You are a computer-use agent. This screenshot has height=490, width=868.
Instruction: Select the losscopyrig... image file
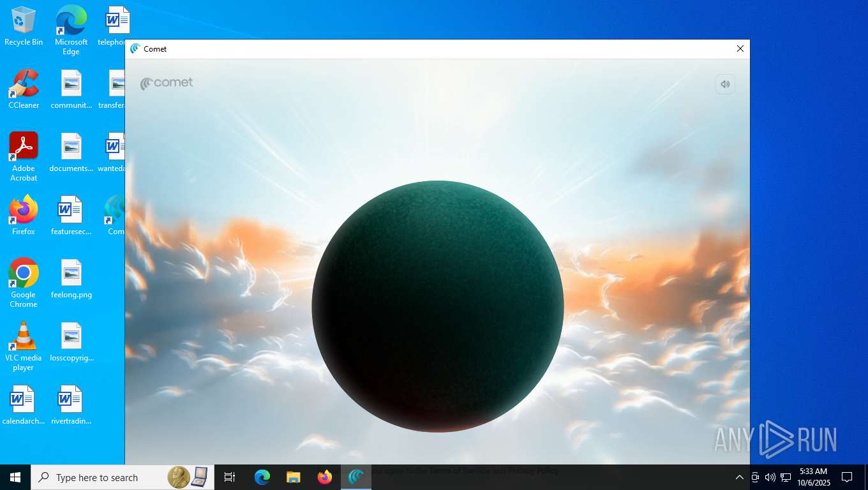(x=71, y=342)
